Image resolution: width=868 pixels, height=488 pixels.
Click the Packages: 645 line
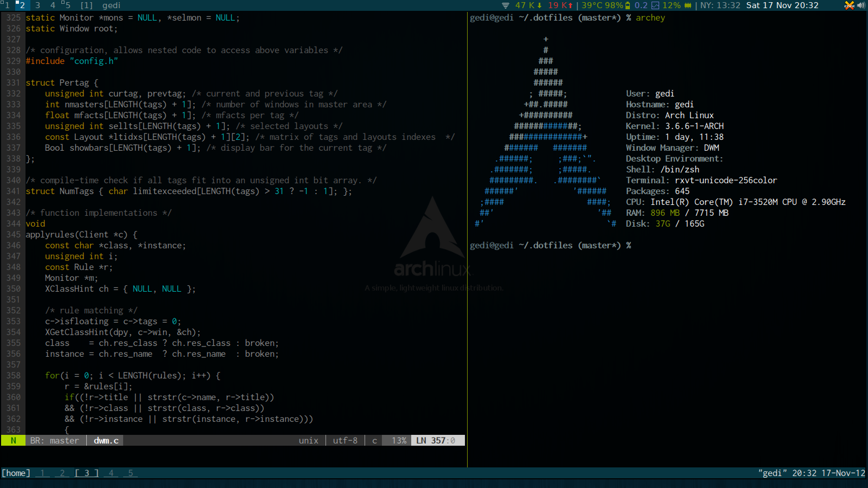coord(658,191)
